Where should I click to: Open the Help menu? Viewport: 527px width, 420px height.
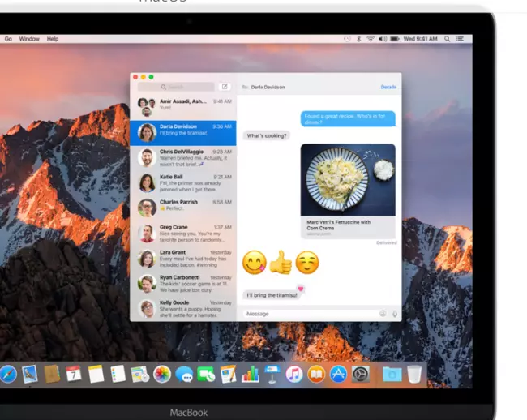click(x=53, y=39)
